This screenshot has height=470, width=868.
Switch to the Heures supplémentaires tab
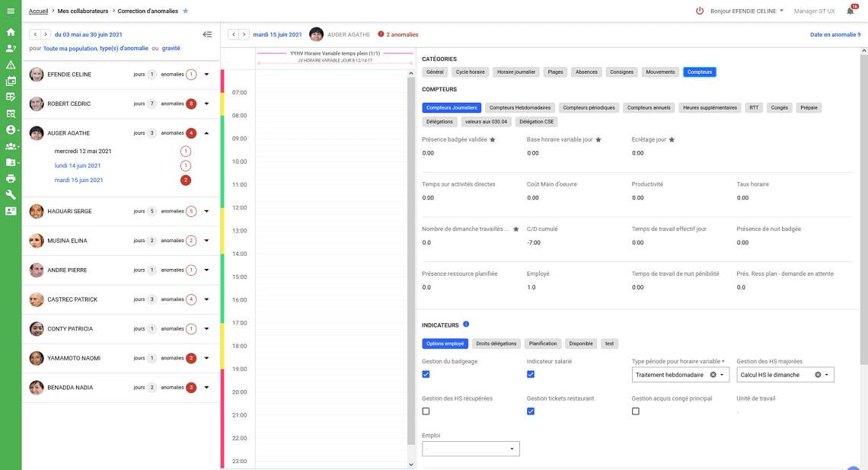click(710, 108)
